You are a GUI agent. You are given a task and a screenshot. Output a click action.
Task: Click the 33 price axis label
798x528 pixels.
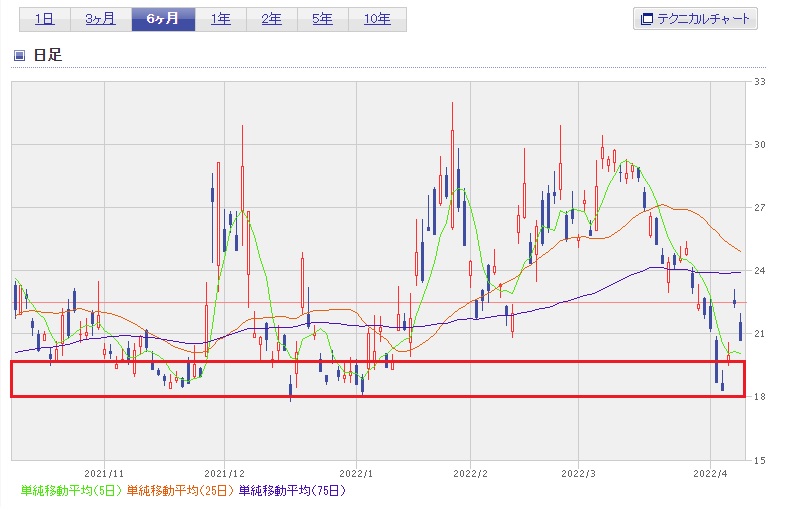point(759,81)
